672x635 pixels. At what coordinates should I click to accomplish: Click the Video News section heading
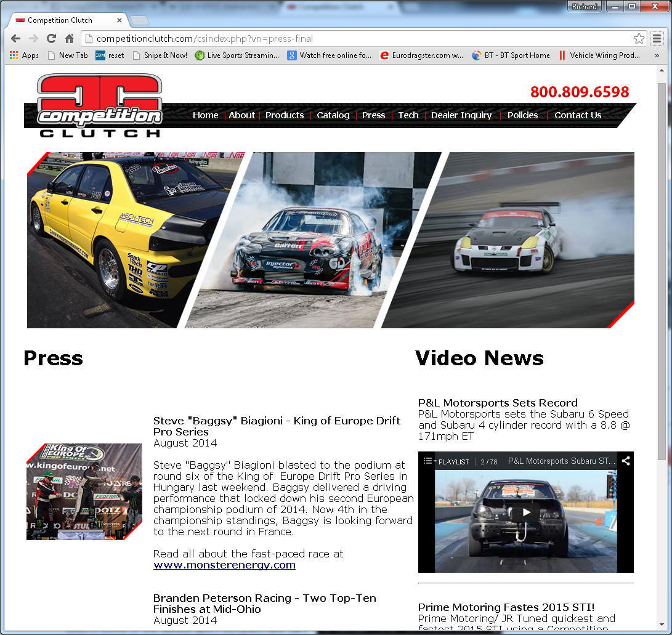(479, 358)
